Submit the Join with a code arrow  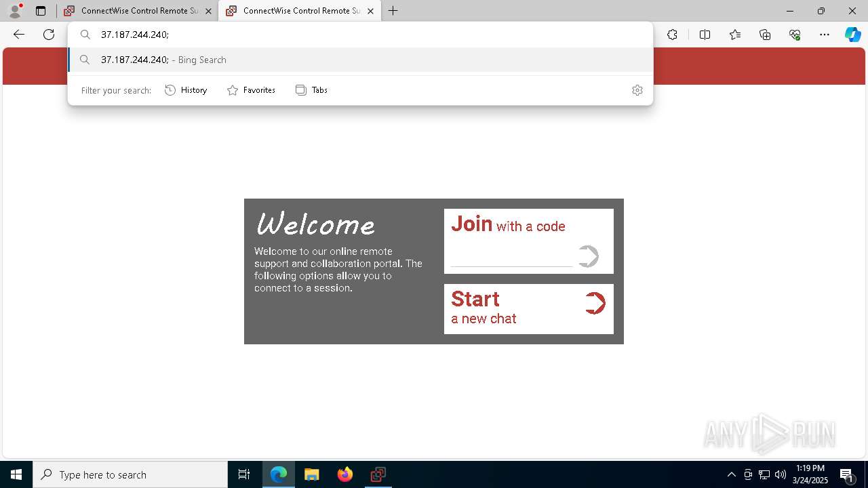tap(589, 256)
